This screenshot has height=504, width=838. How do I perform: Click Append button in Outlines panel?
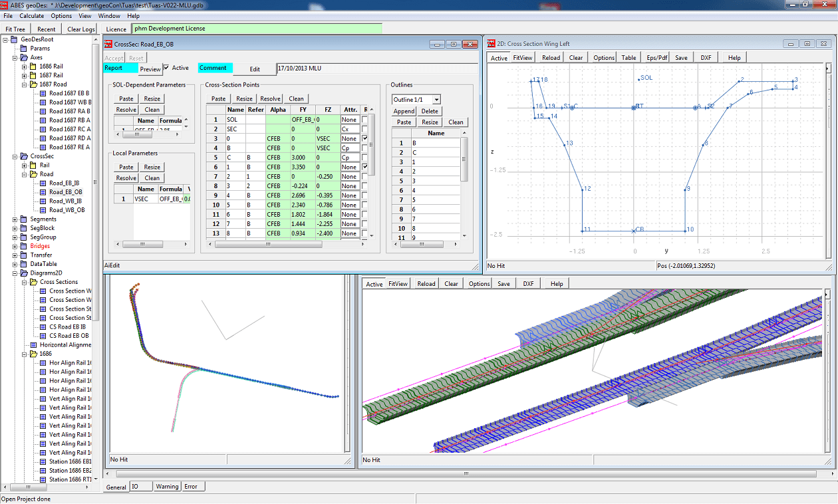tap(404, 111)
